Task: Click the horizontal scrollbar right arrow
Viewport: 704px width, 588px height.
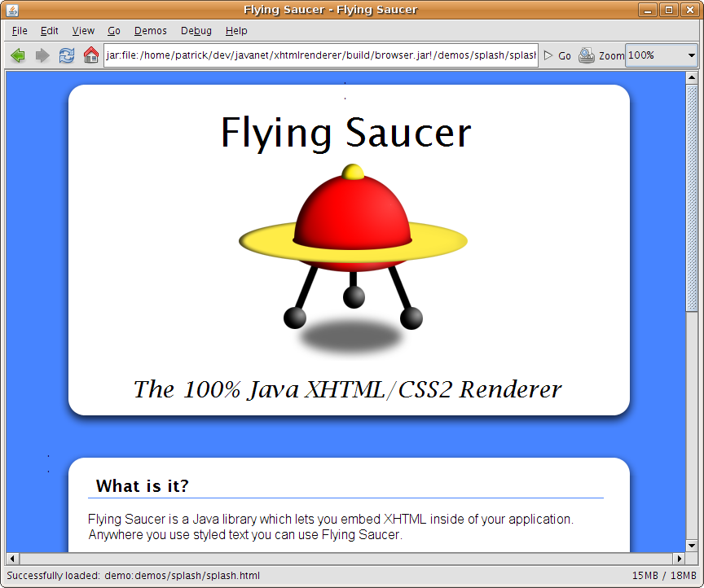Action: coord(680,559)
